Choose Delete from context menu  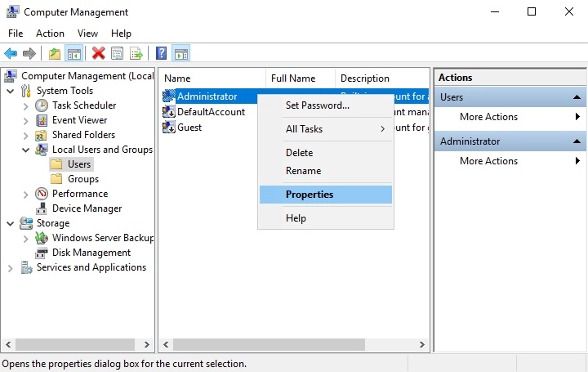click(x=326, y=153)
